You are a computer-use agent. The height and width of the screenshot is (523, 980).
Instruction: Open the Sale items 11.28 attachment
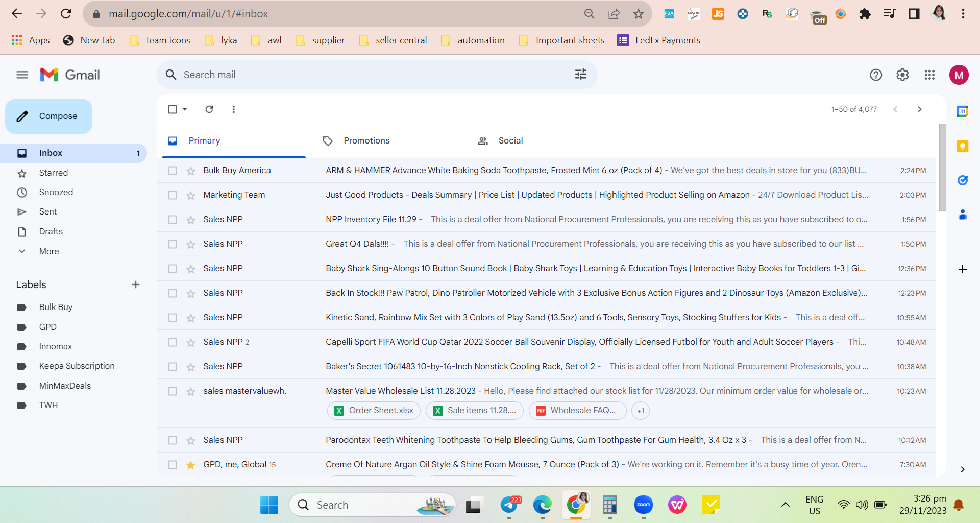click(x=475, y=411)
